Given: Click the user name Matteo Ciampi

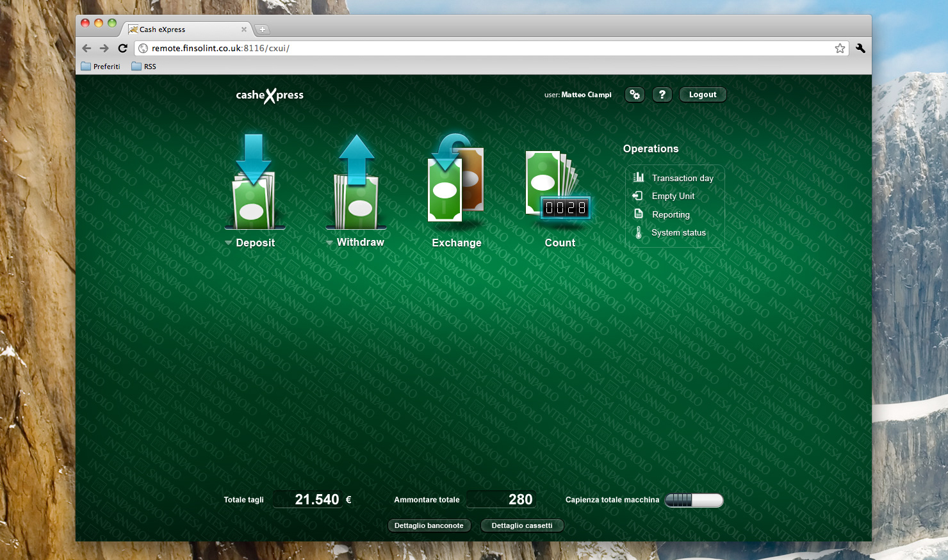Looking at the screenshot, I should tap(586, 95).
